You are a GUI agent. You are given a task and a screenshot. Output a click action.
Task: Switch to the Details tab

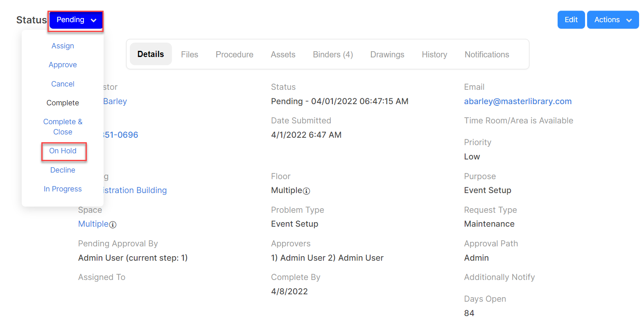(x=151, y=54)
